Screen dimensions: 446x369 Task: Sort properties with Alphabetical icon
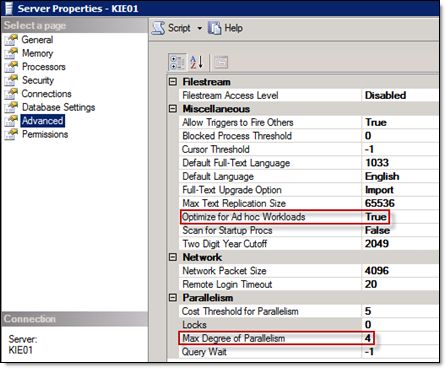(196, 62)
